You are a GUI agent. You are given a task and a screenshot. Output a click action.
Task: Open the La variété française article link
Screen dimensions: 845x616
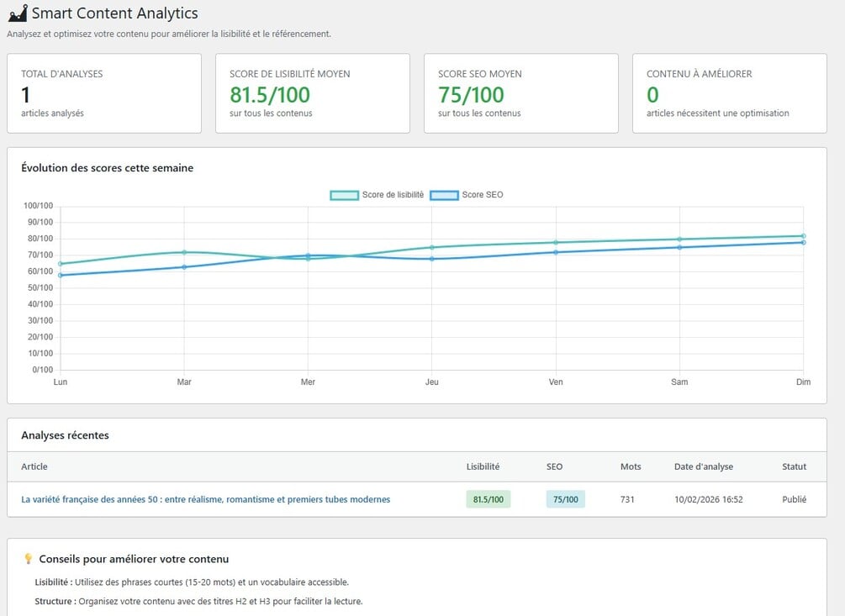205,499
